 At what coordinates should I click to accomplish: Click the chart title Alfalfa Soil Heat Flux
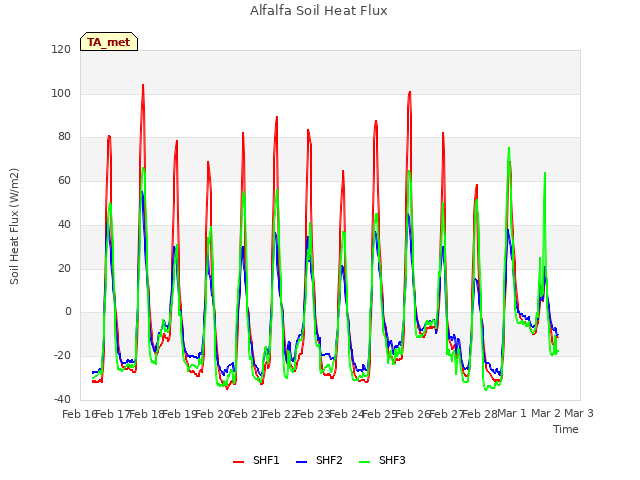[x=319, y=11]
